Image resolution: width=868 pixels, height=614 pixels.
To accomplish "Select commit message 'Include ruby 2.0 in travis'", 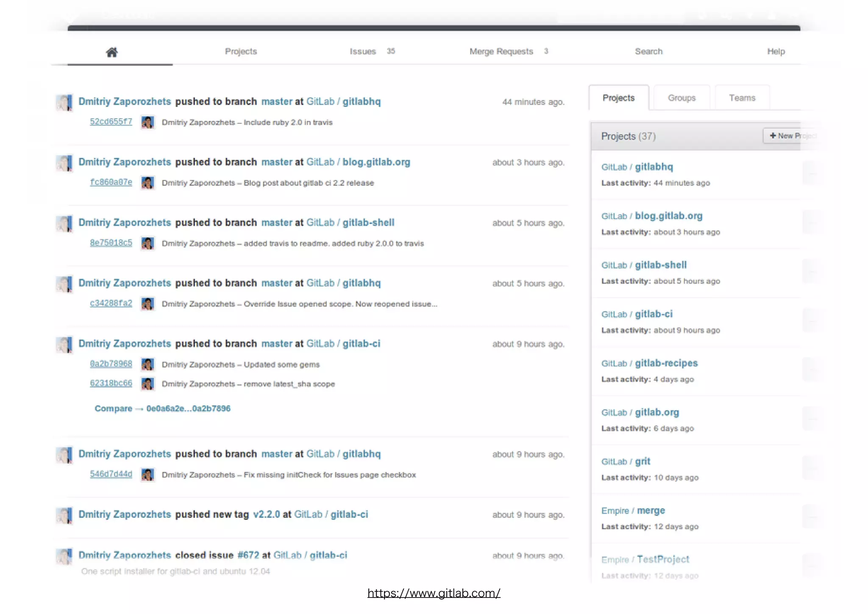I will coord(288,123).
